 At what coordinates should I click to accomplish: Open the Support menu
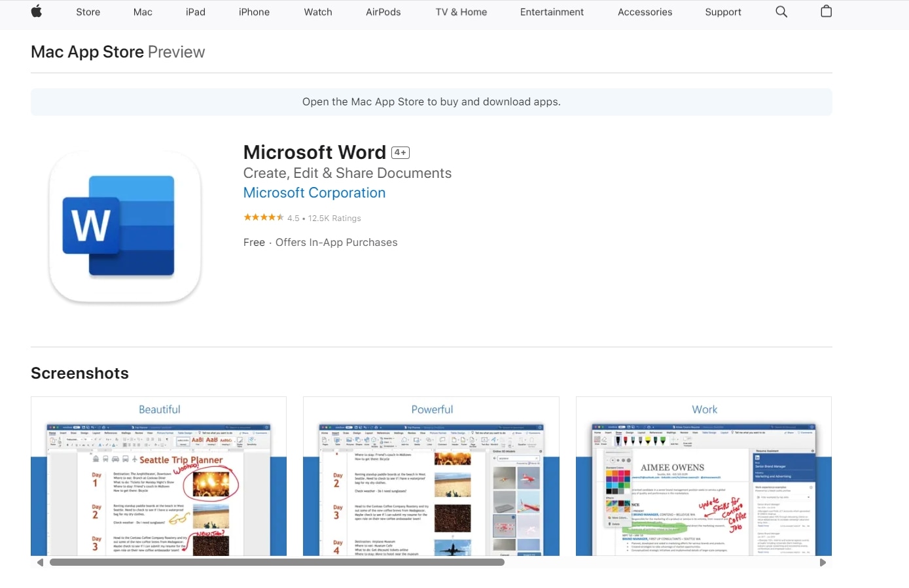(723, 12)
